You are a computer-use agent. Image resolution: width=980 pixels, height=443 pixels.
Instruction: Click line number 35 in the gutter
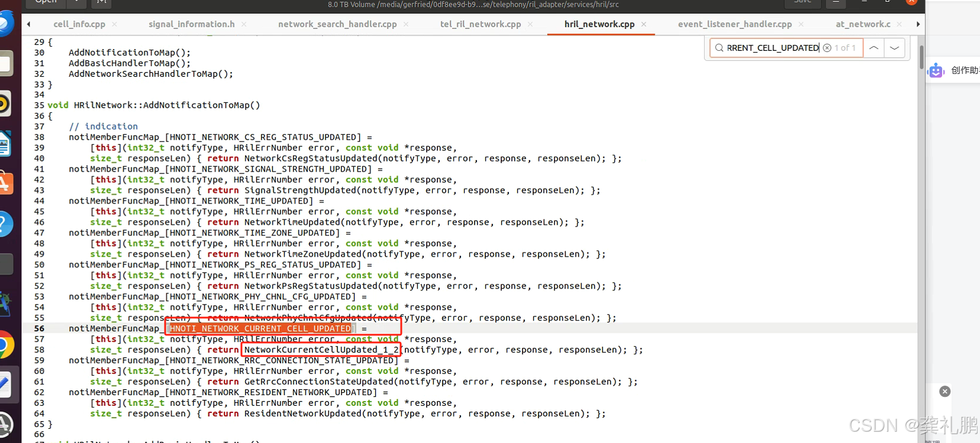[x=39, y=105]
